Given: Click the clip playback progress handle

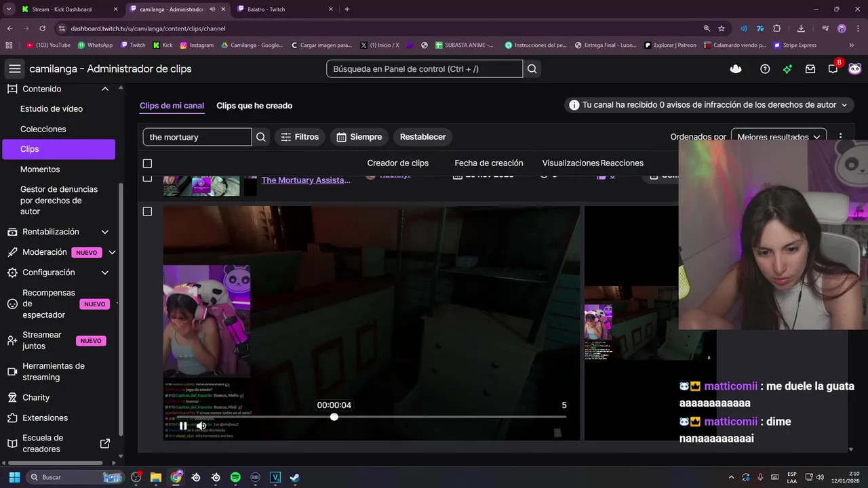Looking at the screenshot, I should pyautogui.click(x=334, y=417).
